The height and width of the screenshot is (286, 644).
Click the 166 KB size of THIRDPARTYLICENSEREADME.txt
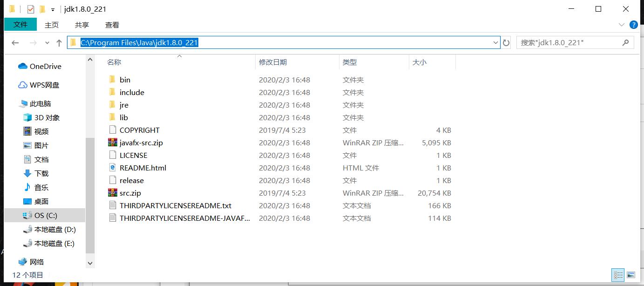pos(440,205)
